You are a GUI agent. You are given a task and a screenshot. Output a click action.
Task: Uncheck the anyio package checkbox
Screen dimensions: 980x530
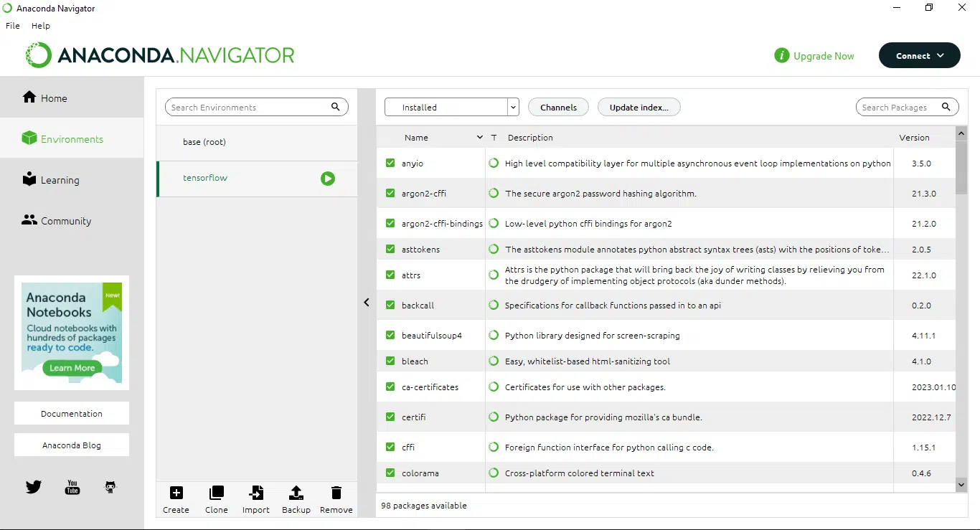tap(390, 163)
